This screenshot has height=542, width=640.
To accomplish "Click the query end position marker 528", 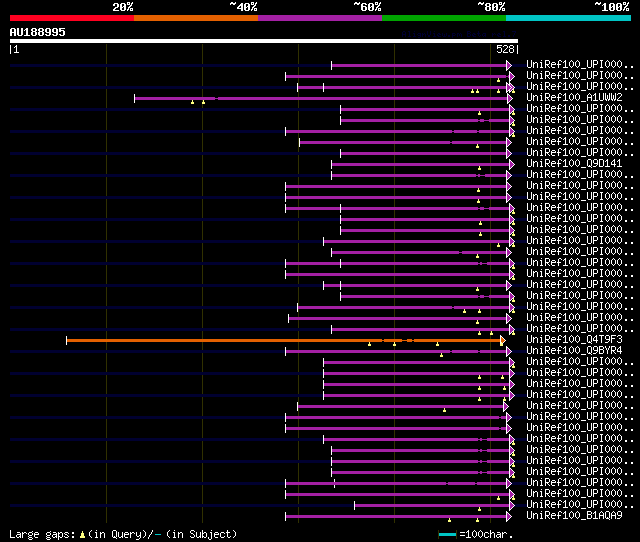I will coord(507,49).
